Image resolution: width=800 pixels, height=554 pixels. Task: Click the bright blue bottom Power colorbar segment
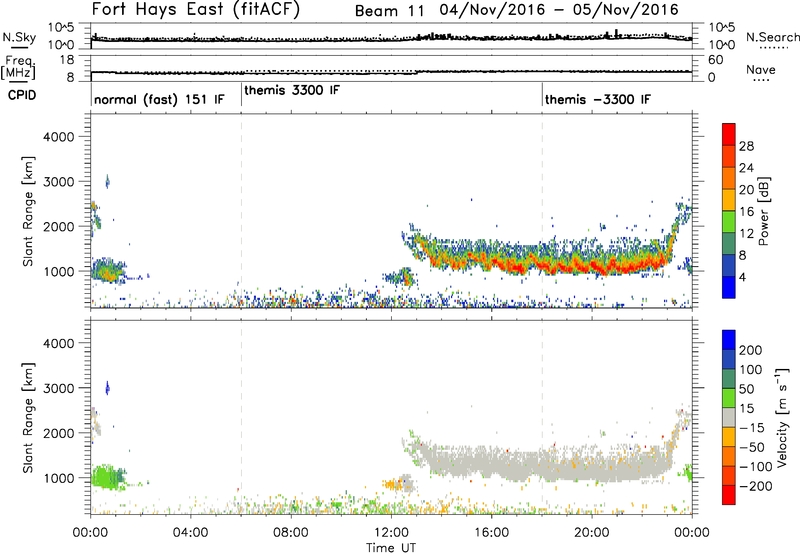point(729,287)
